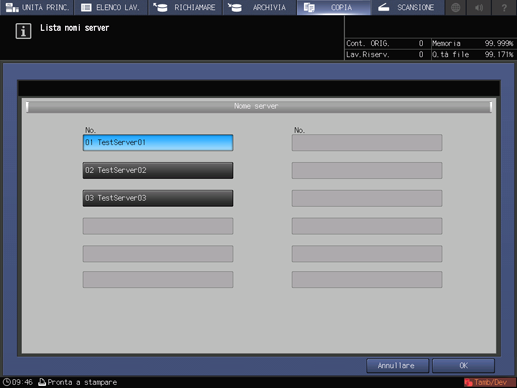Open the SCANSIONE tab
Viewport: 517px width, 388px height.
pyautogui.click(x=408, y=7)
